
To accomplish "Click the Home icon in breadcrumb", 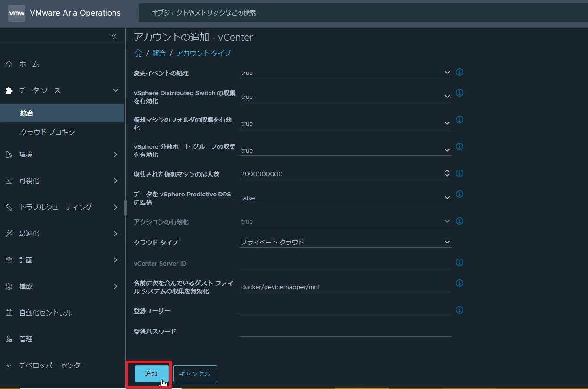I will click(x=138, y=53).
